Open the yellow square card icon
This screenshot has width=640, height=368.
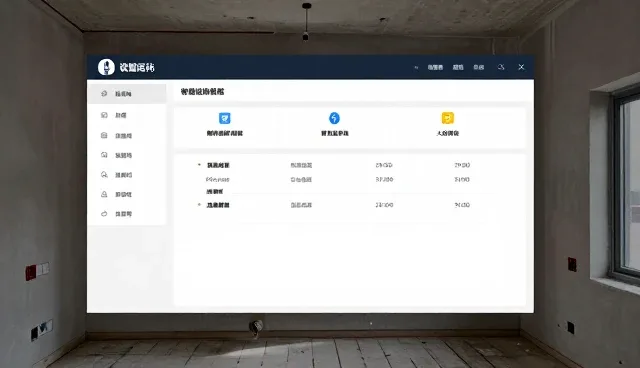[x=448, y=118]
